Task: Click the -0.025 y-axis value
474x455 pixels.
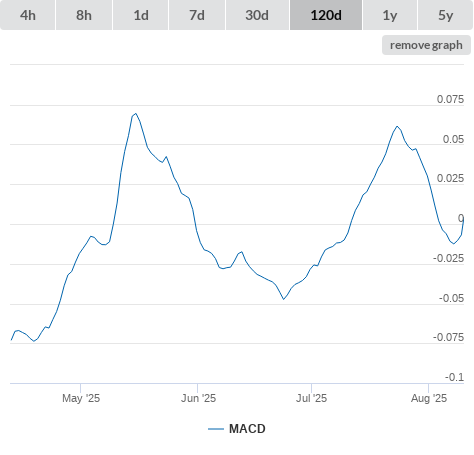Action: click(448, 258)
